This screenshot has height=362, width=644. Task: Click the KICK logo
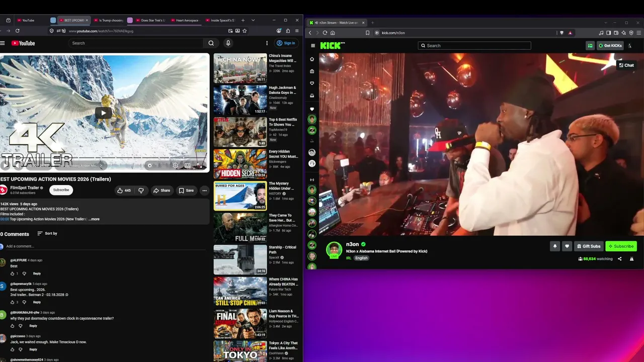point(332,46)
